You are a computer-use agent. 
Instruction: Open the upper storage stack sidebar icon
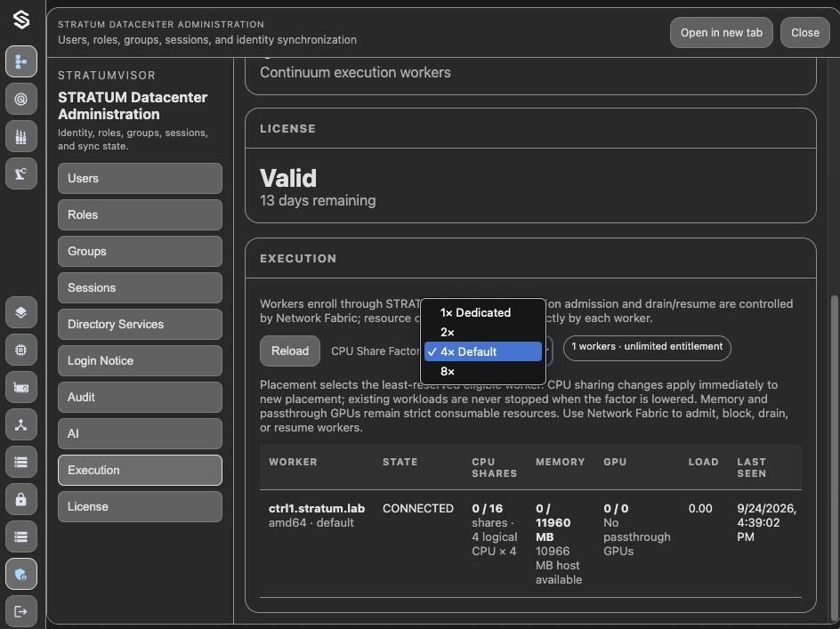click(x=21, y=462)
